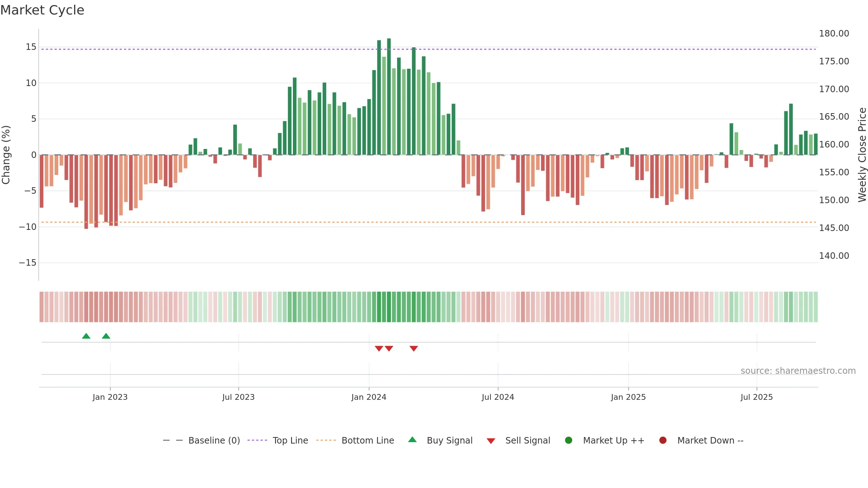This screenshot has width=868, height=488.
Task: Click the 160.00 price tick label
Action: click(x=834, y=145)
